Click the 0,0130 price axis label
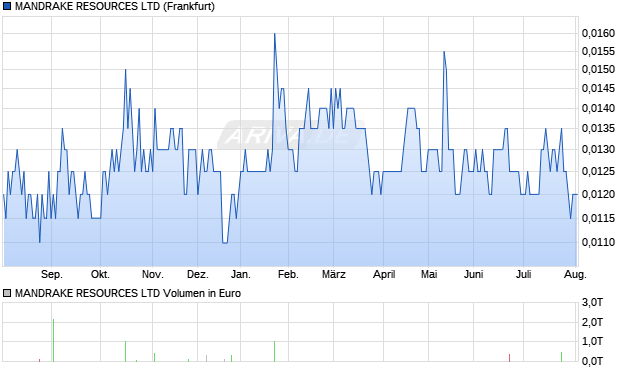 (x=598, y=150)
